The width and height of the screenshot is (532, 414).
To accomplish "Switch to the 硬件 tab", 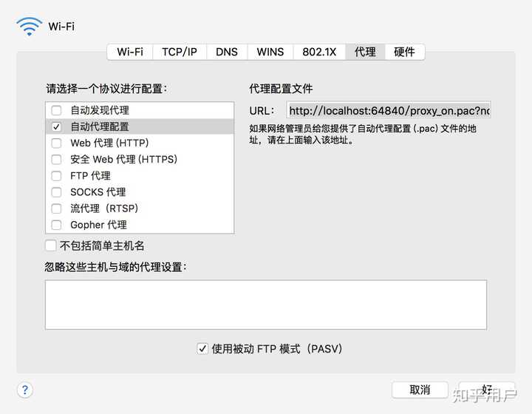I will coord(404,52).
